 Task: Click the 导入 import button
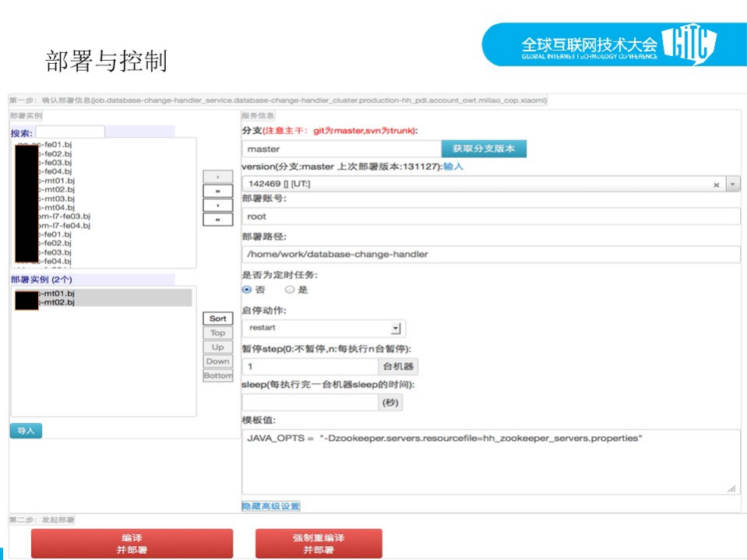click(x=24, y=430)
